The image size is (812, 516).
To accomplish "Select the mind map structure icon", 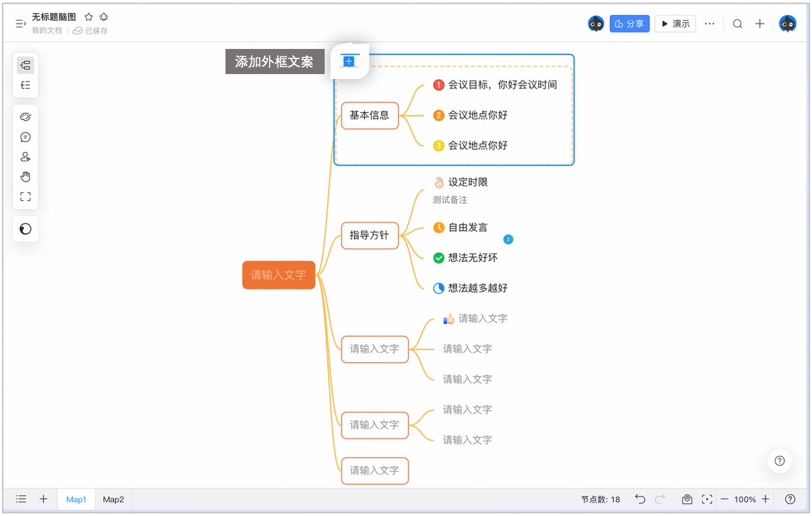I will pyautogui.click(x=25, y=65).
